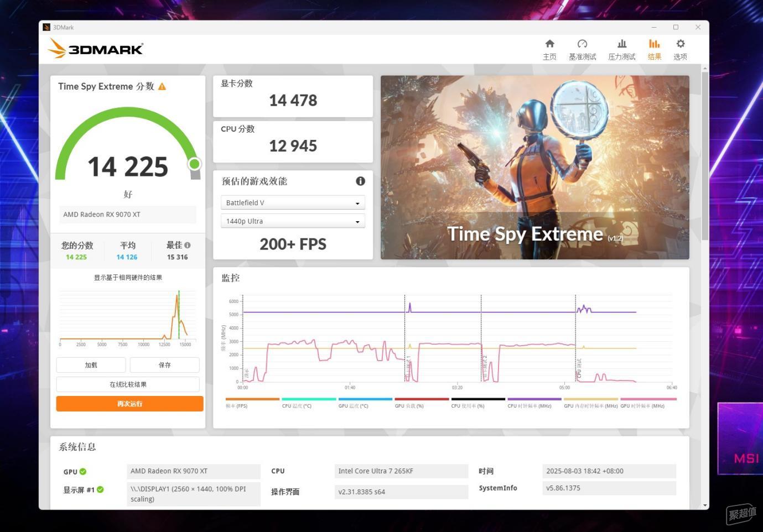
Task: Maximize the 3DMark window
Action: [x=676, y=27]
